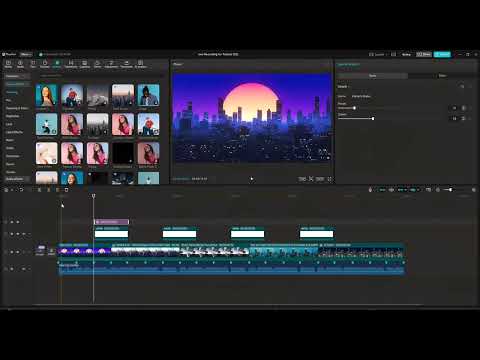Mute the bottom audio track
The image size is (480, 360).
24,269
